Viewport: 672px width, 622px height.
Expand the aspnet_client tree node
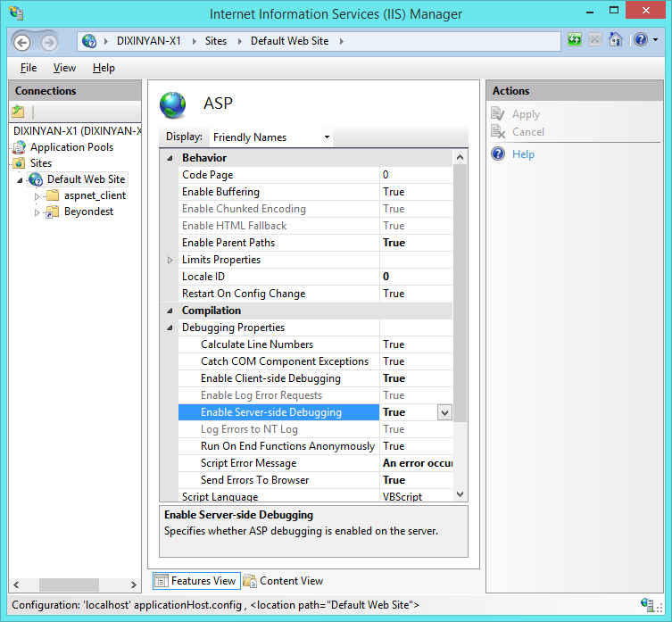(x=37, y=196)
